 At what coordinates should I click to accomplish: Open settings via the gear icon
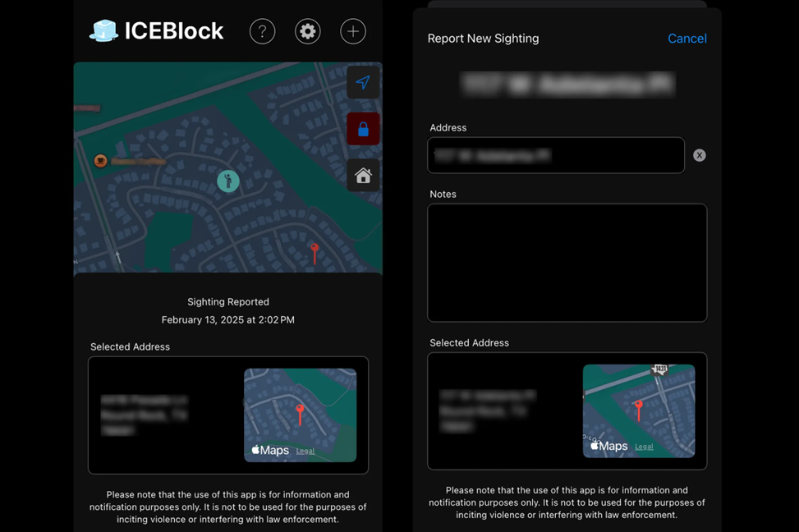coord(308,31)
